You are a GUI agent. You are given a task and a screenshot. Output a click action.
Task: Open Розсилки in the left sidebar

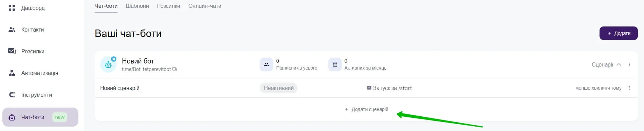pos(33,51)
